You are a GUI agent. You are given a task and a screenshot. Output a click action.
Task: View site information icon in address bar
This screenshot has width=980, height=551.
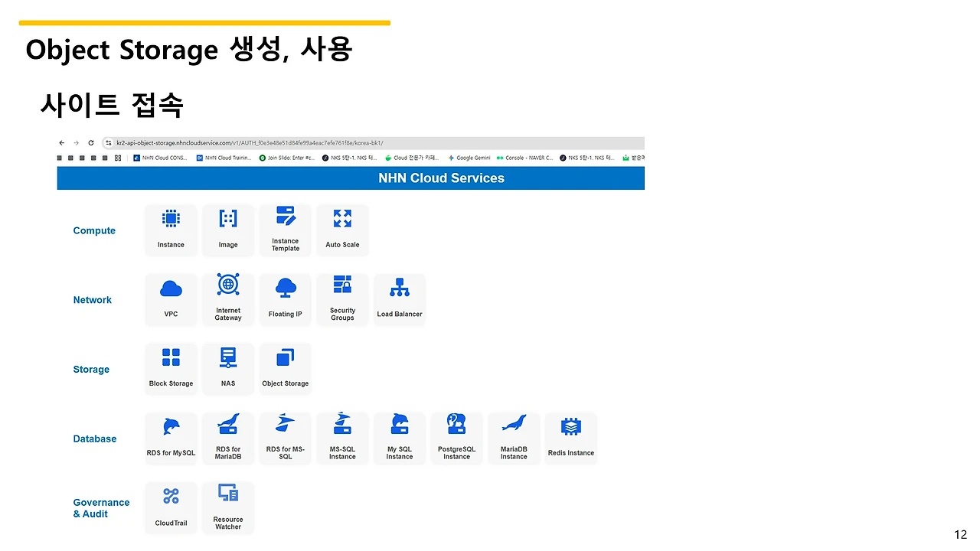pyautogui.click(x=109, y=143)
